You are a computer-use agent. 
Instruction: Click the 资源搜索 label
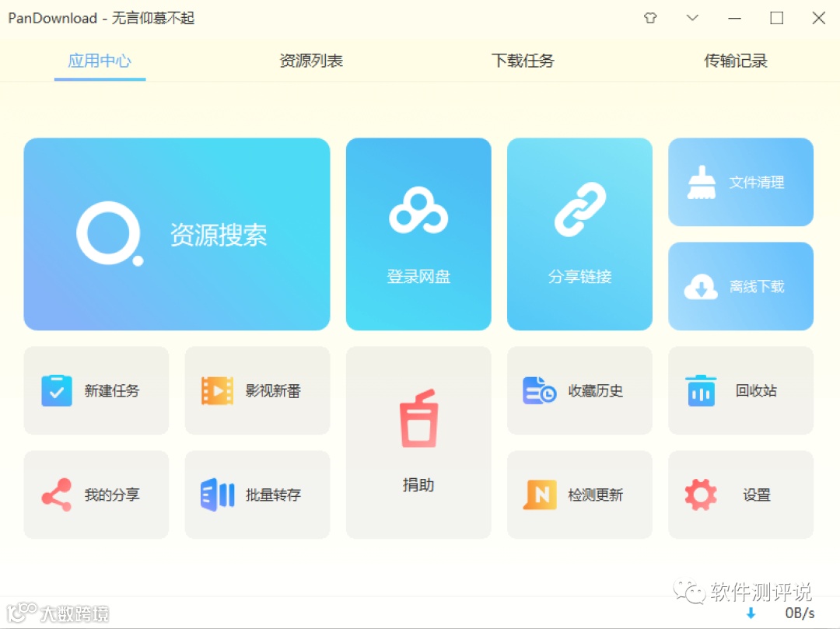click(219, 235)
